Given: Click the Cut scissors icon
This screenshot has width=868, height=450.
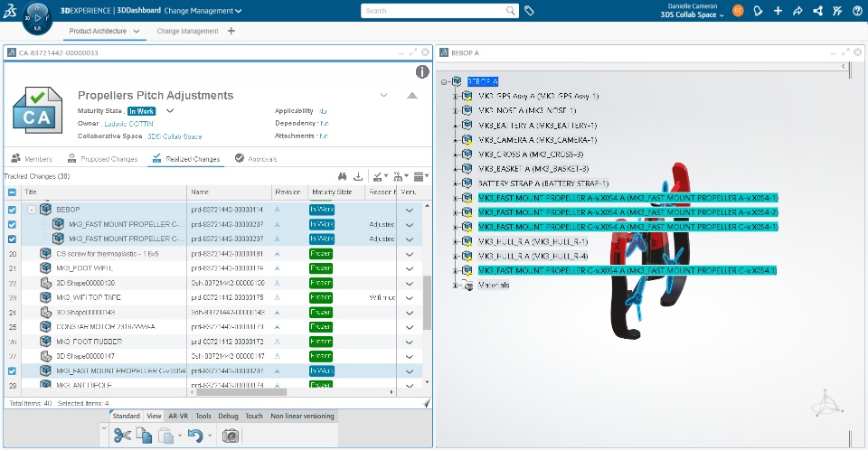Looking at the screenshot, I should click(x=122, y=436).
